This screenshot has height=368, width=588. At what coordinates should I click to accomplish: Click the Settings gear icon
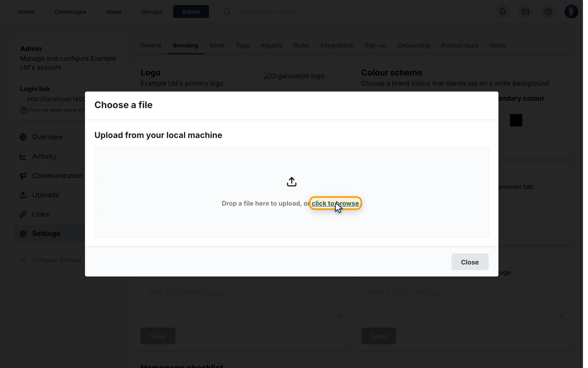click(x=23, y=234)
